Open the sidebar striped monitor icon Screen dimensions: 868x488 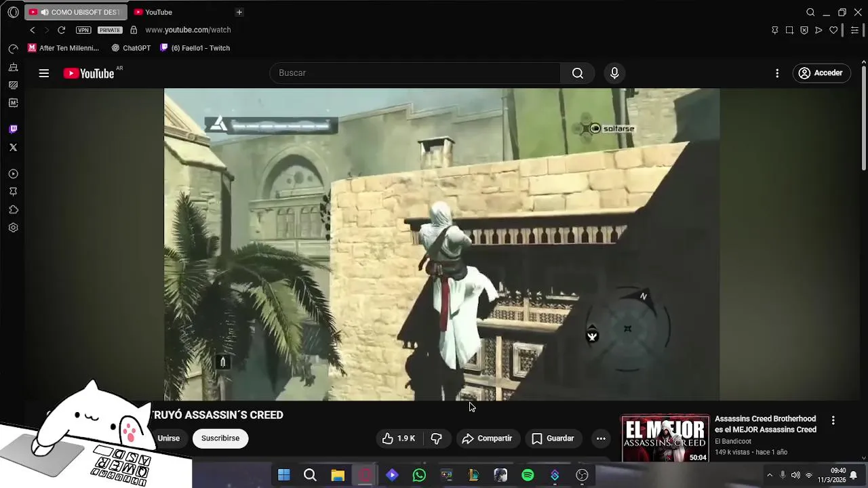point(13,85)
